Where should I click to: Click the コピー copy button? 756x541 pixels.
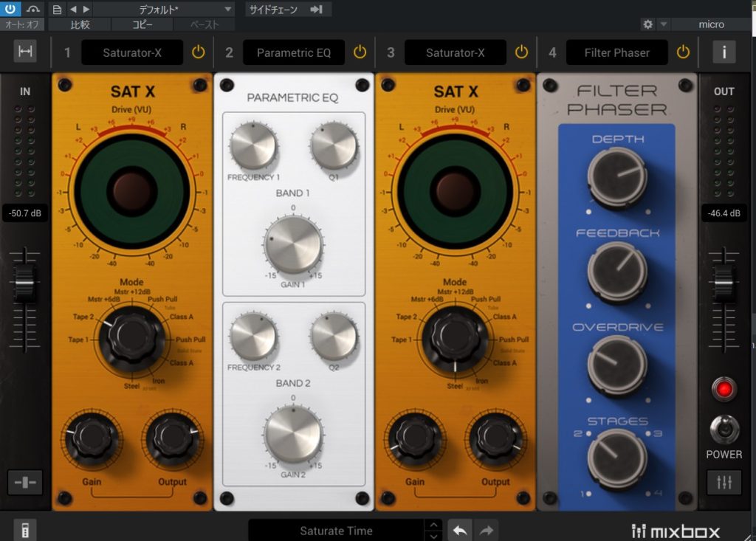coord(142,24)
